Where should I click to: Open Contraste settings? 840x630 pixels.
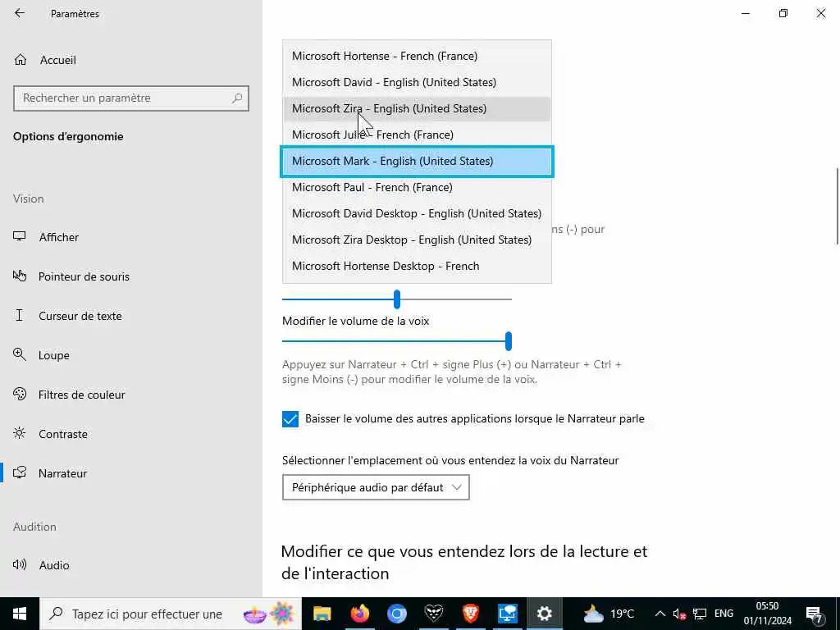click(131, 434)
